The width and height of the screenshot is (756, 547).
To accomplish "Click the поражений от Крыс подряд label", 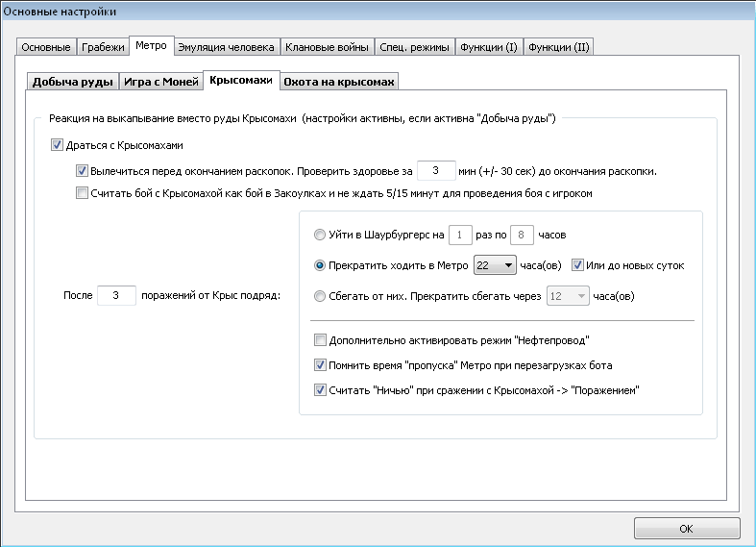I will [210, 295].
